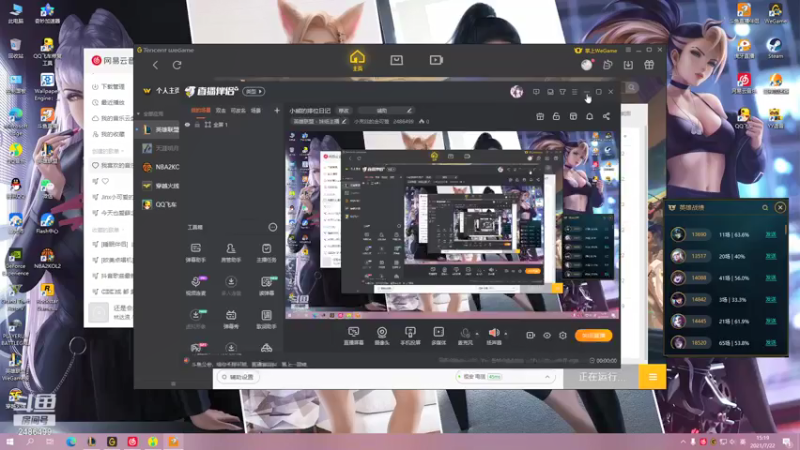
Task: Expand the network latency dropdown
Action: pos(547,377)
